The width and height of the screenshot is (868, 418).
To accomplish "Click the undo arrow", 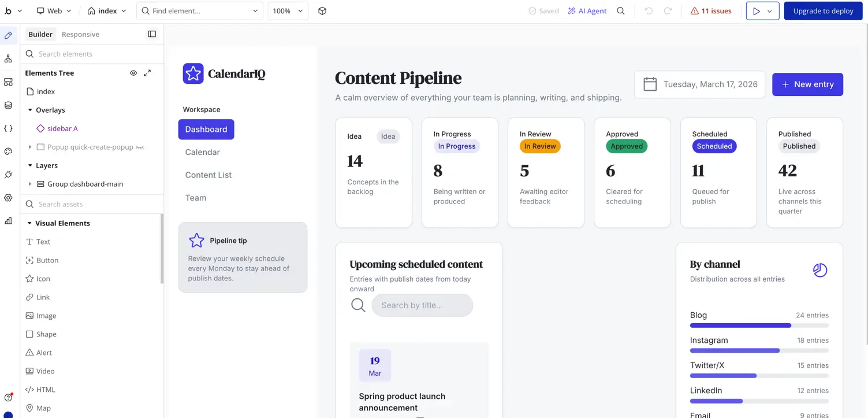I will pos(649,11).
